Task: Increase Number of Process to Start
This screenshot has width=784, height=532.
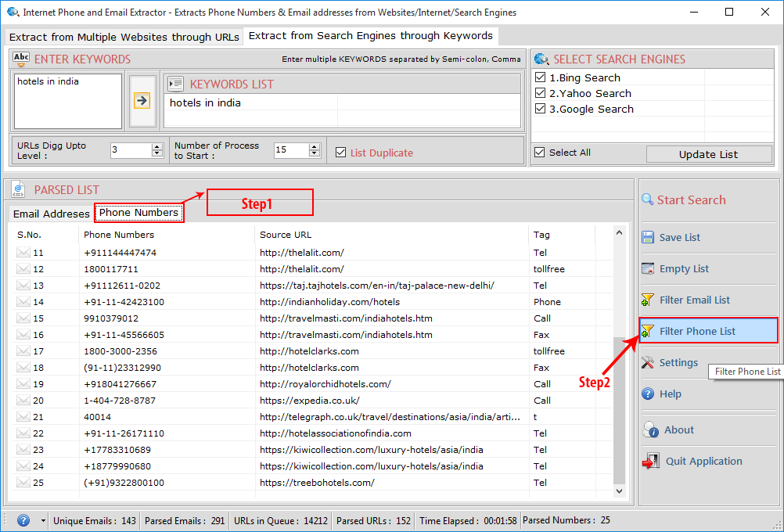Action: (315, 146)
